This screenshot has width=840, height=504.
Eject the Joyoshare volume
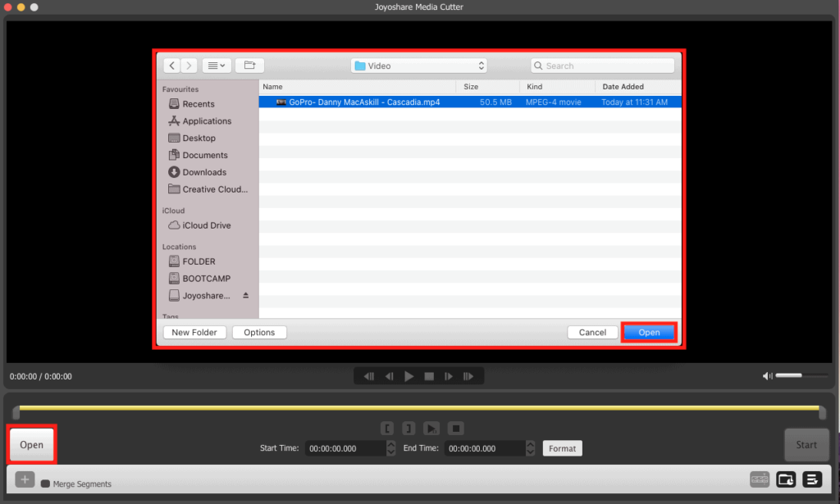(245, 295)
